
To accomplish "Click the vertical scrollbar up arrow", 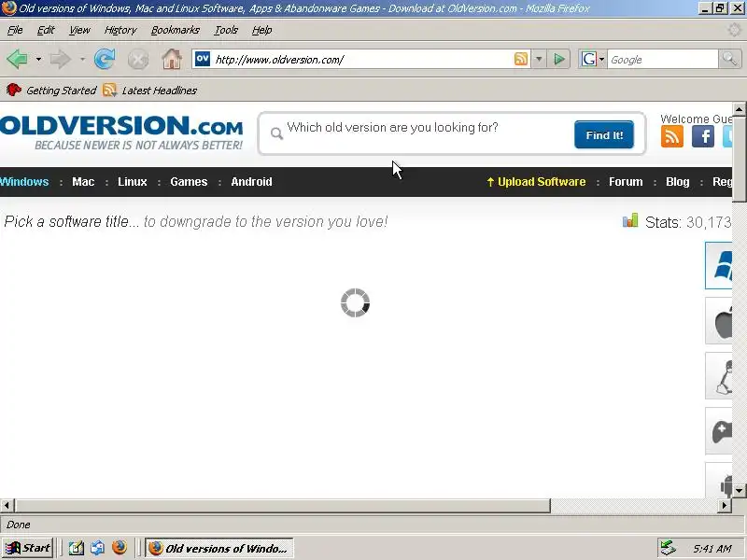I will click(739, 109).
